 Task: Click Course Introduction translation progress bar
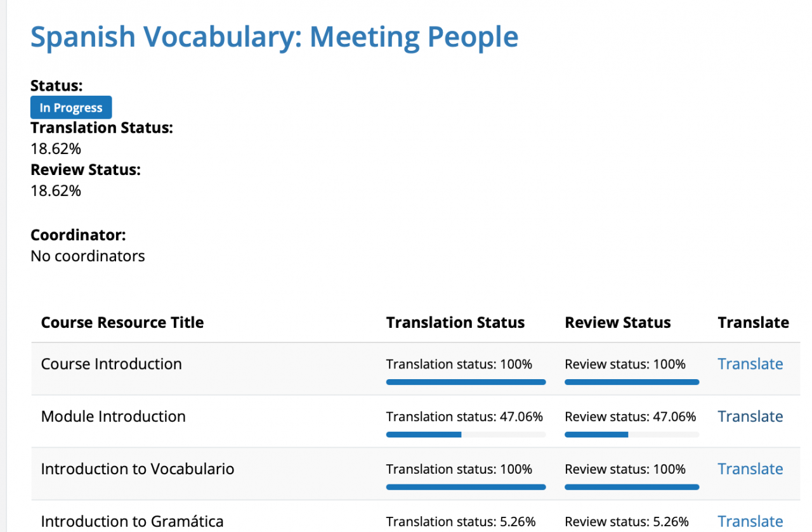(x=466, y=382)
